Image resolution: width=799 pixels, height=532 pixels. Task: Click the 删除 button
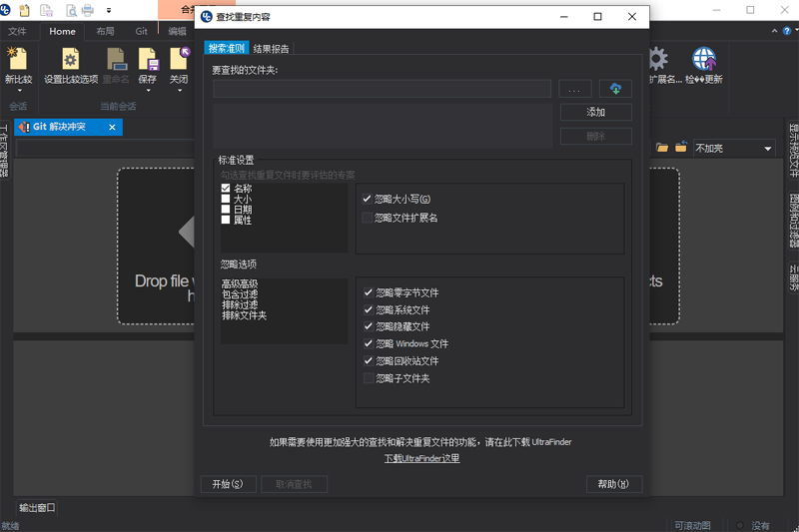(x=595, y=137)
